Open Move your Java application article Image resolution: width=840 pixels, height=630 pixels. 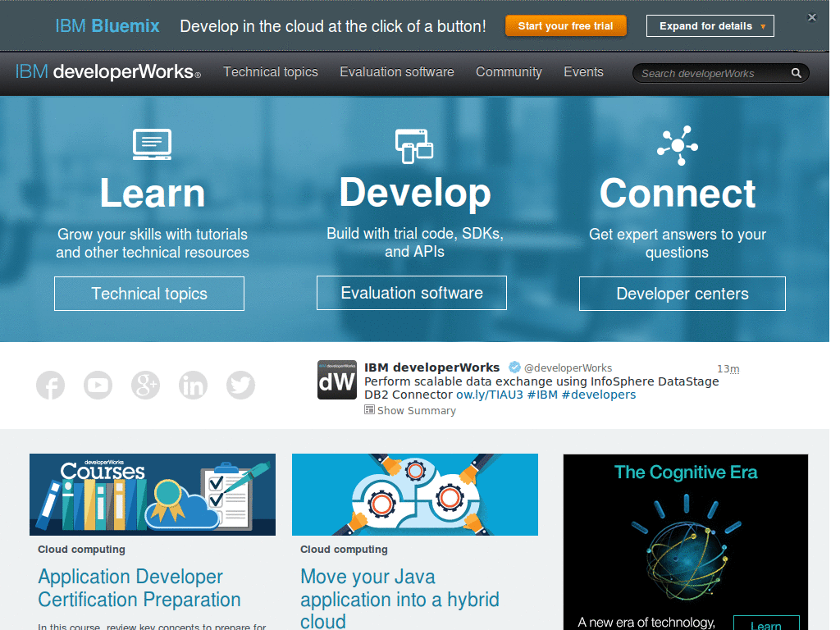(x=399, y=599)
